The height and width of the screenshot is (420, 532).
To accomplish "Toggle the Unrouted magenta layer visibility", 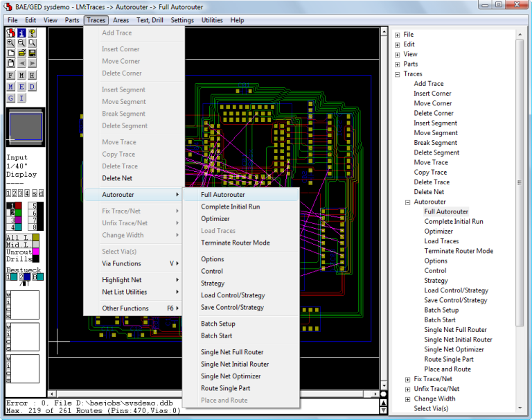I will (x=36, y=251).
